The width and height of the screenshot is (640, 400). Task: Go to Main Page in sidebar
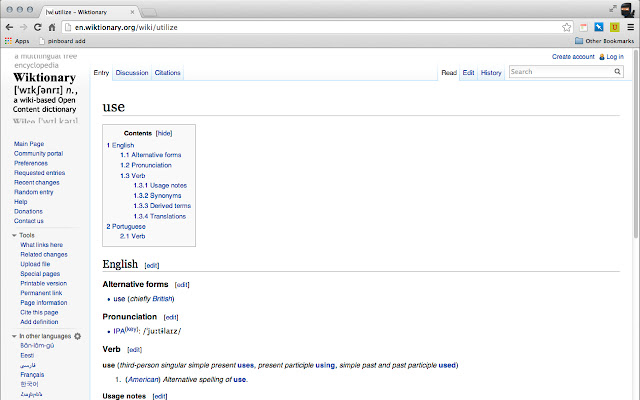(x=29, y=144)
